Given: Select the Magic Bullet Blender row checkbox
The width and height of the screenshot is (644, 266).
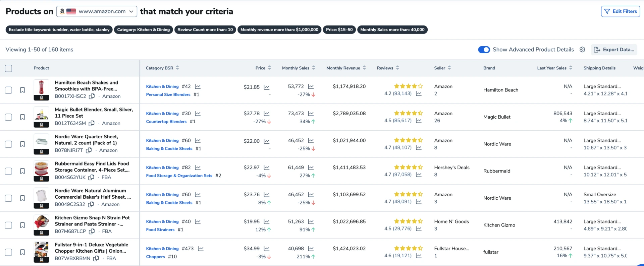Looking at the screenshot, I should [8, 117].
